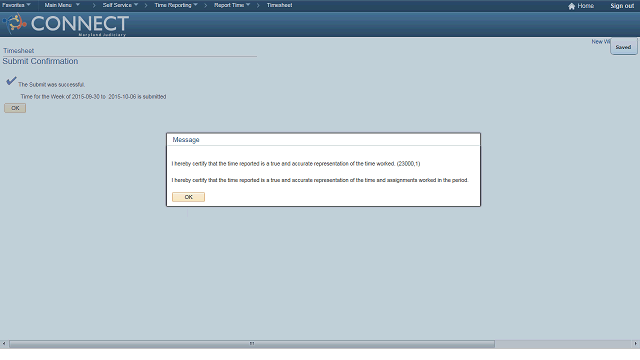Expand the Time Reporting breadcrumb menu
Screen dimensions: 640x360
tap(176, 5)
